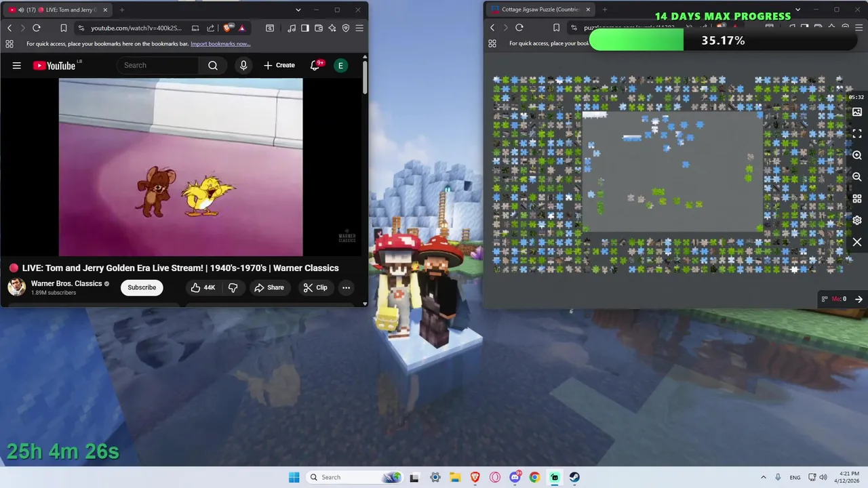Toggle fullscreen in the puzzle sidebar
The width and height of the screenshot is (868, 488).
(x=857, y=134)
